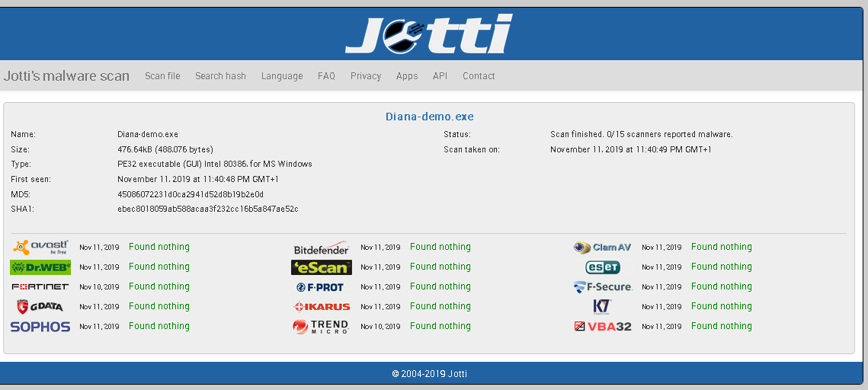Screen dimensions: 868x390
Task: Open the API page
Action: tap(440, 75)
